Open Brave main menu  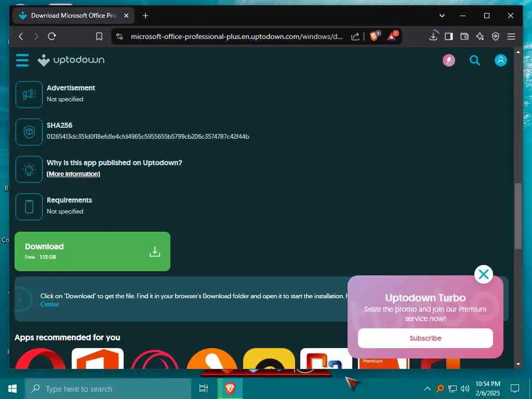click(x=511, y=36)
